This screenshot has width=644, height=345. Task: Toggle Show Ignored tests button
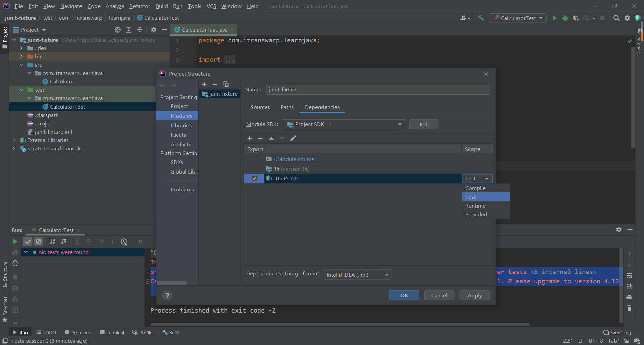click(39, 241)
